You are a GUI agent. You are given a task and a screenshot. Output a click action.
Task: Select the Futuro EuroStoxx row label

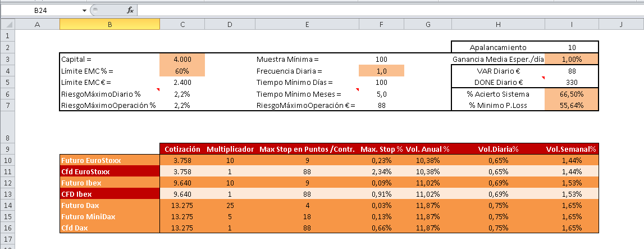(109, 160)
